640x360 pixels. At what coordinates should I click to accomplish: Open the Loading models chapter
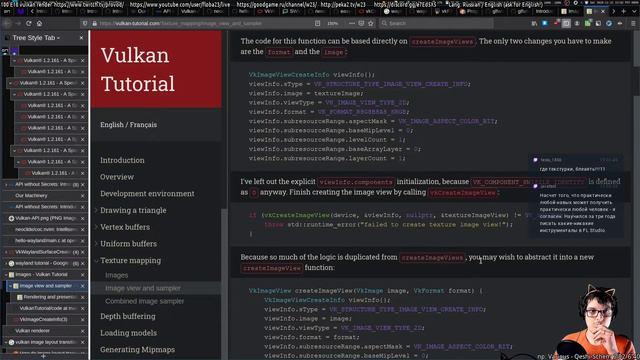[x=128, y=333]
